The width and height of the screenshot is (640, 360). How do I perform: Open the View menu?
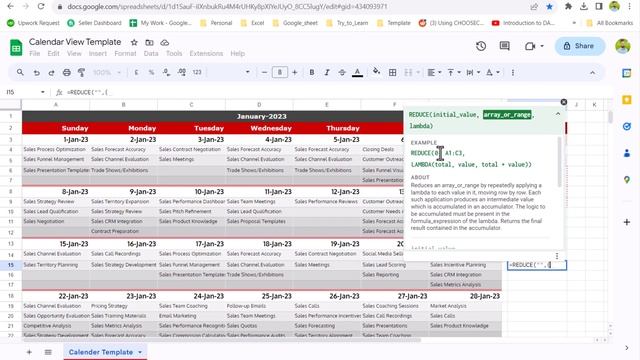pyautogui.click(x=74, y=53)
